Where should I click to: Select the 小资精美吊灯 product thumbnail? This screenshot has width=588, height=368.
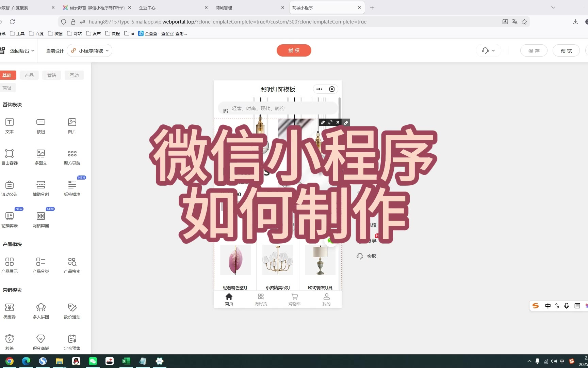tap(278, 260)
